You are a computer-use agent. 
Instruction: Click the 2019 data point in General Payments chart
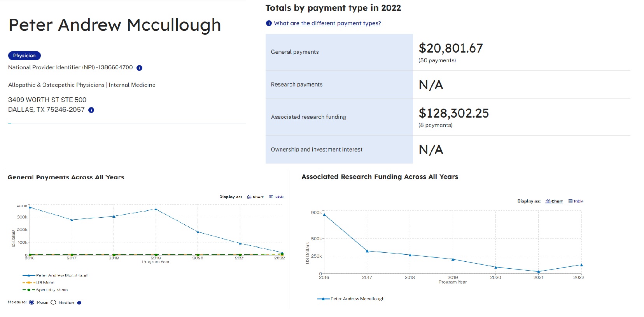click(x=156, y=209)
